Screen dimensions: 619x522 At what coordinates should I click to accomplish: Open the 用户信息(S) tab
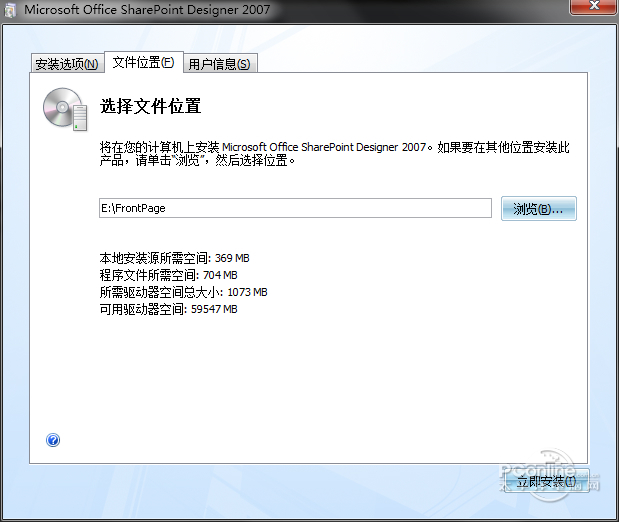220,64
